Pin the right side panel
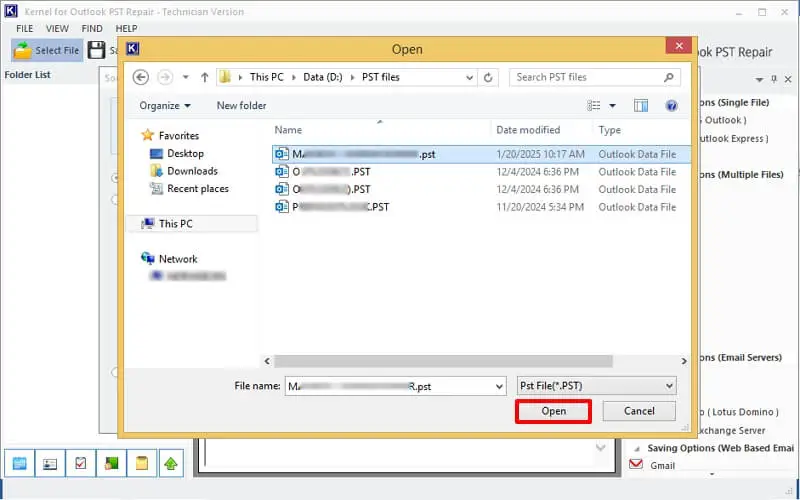Viewport: 800px width, 500px height. tap(774, 79)
